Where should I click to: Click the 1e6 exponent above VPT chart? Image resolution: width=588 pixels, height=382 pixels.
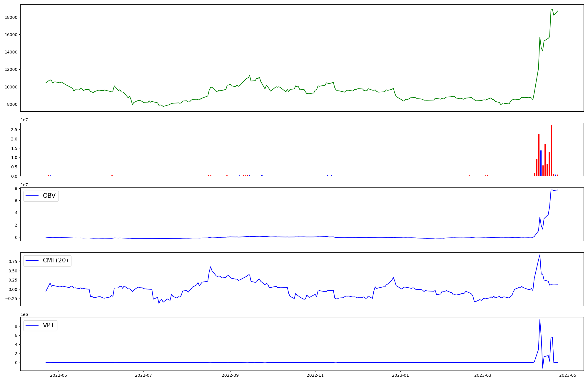pos(24,314)
